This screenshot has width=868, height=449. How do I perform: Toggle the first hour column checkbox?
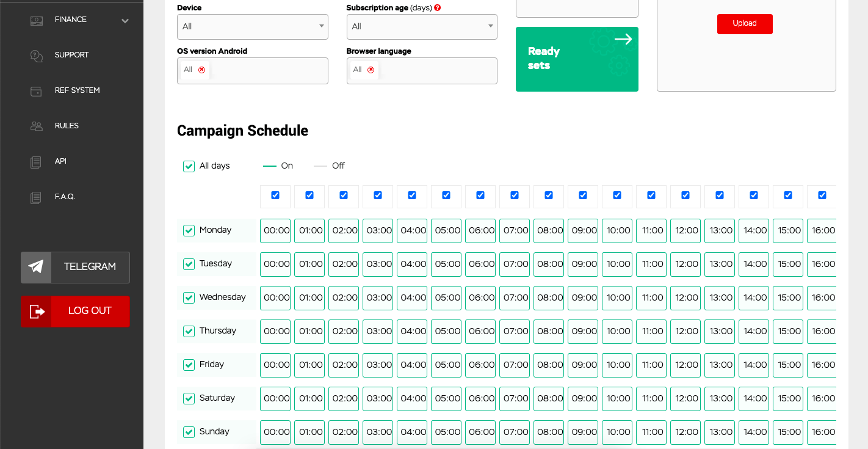[275, 195]
